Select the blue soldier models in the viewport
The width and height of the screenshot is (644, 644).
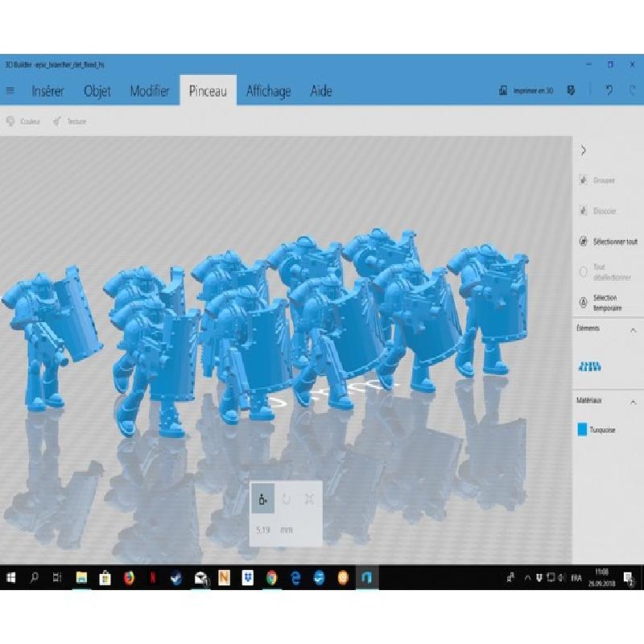coord(263,332)
